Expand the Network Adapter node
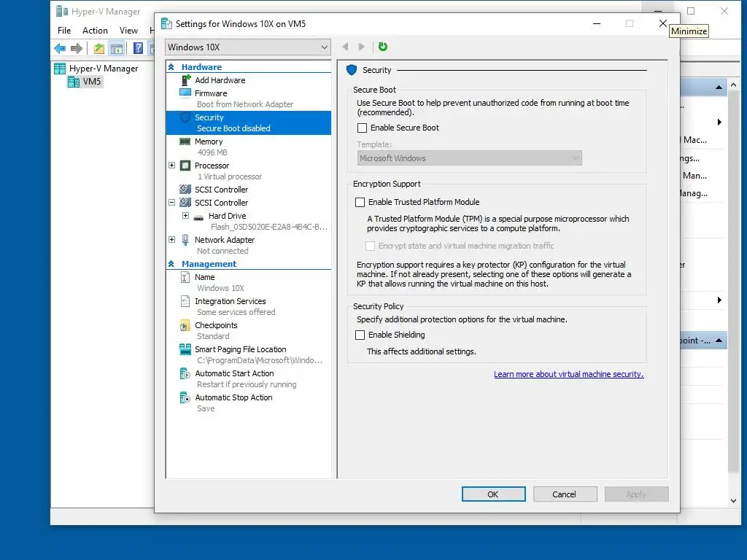Image resolution: width=747 pixels, height=560 pixels. coord(172,239)
